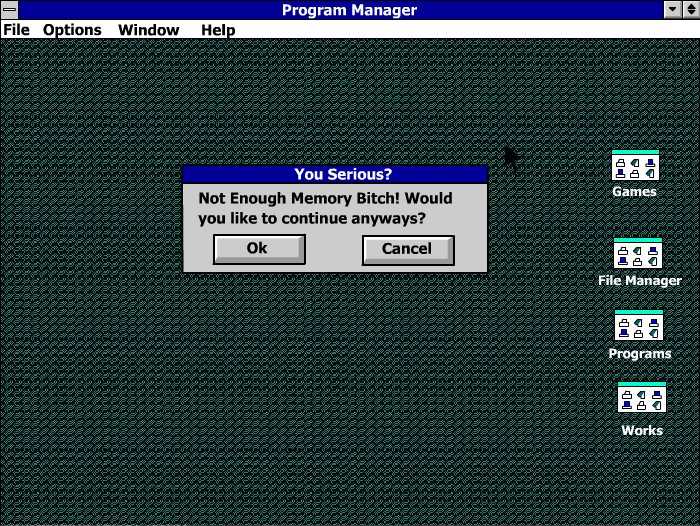Minimize Program Manager with the down arrow

point(672,9)
